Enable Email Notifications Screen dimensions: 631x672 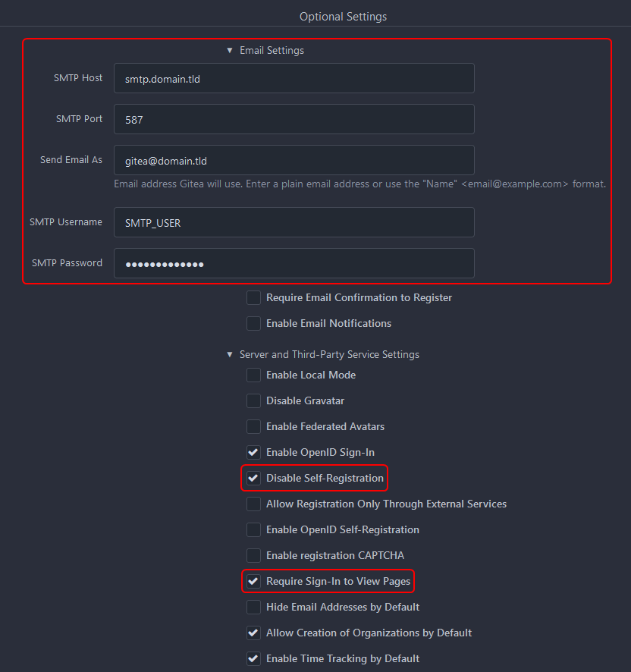point(253,323)
